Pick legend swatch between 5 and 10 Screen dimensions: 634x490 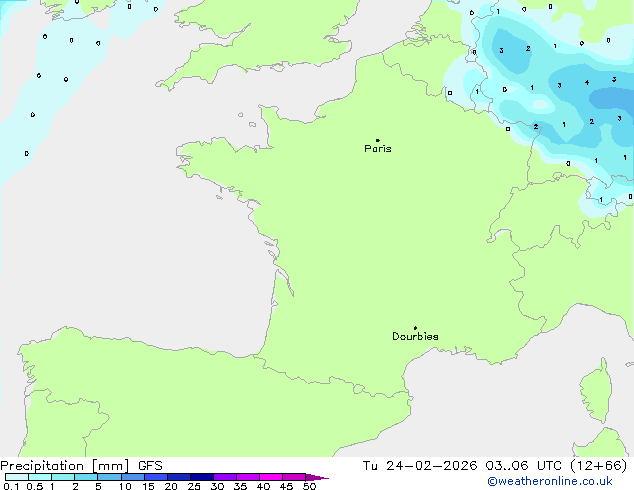click(109, 477)
